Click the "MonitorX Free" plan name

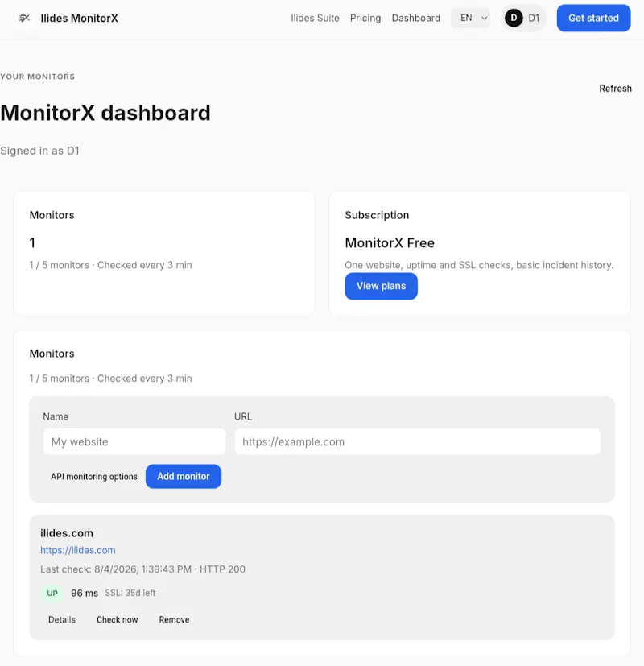coord(390,243)
